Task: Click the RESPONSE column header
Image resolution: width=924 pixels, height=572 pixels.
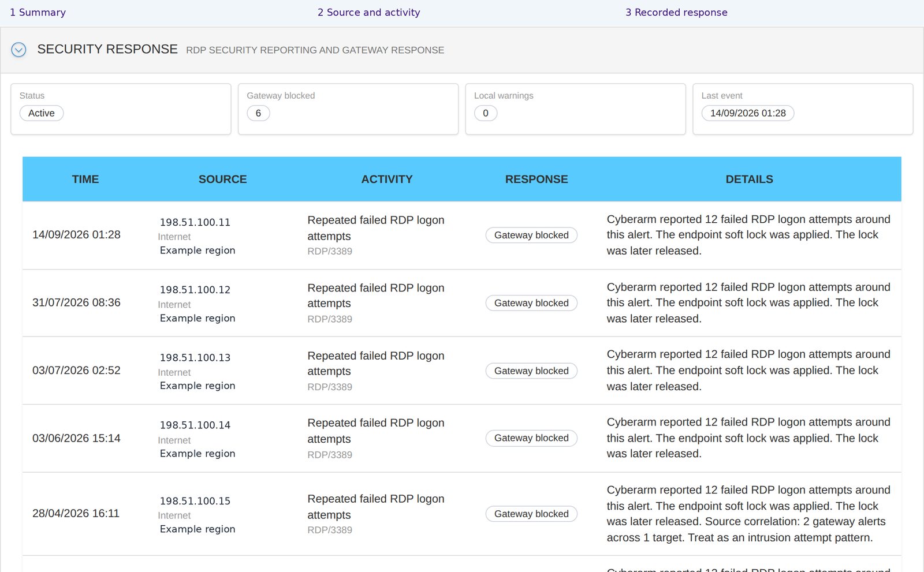Action: (536, 180)
